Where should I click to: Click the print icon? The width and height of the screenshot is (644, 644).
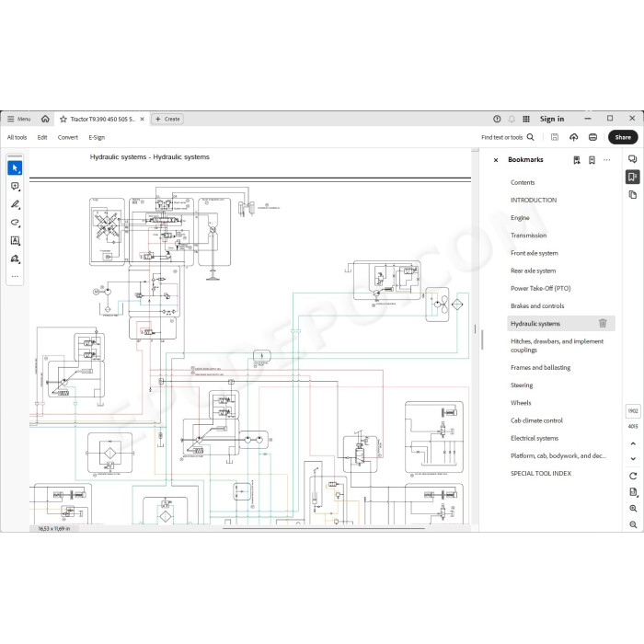tap(592, 137)
